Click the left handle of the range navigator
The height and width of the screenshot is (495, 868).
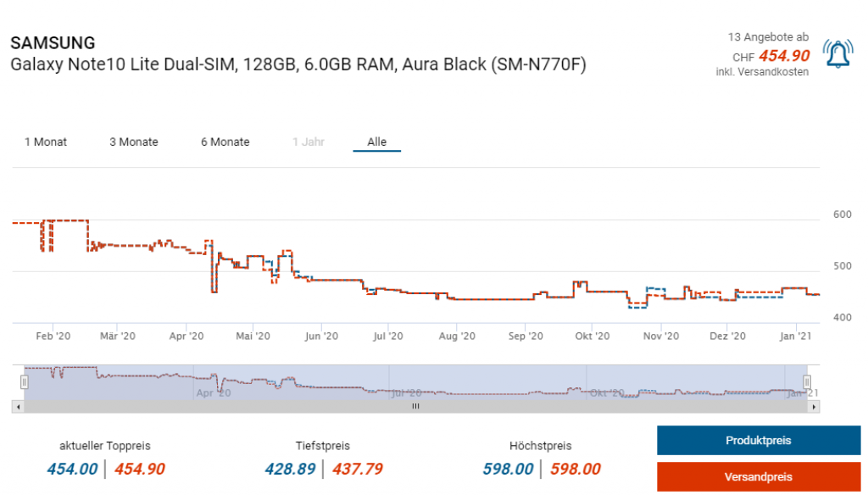click(24, 382)
